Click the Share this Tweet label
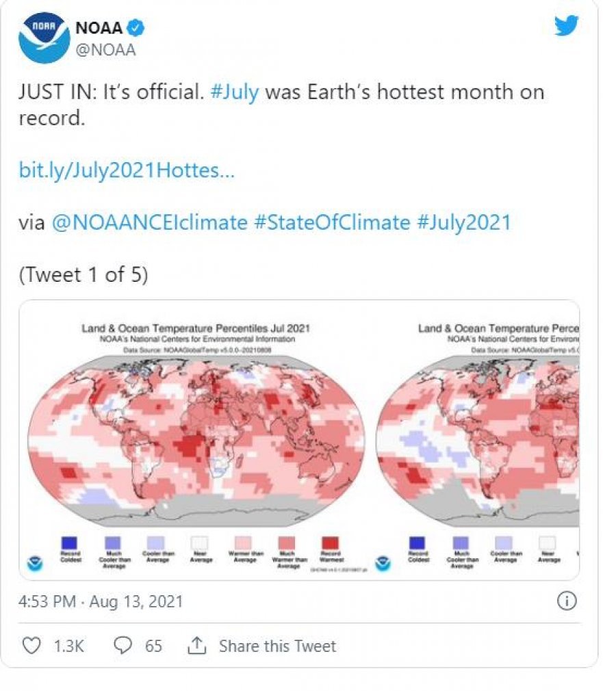Viewport: 616px width, 691px height. pos(277,647)
